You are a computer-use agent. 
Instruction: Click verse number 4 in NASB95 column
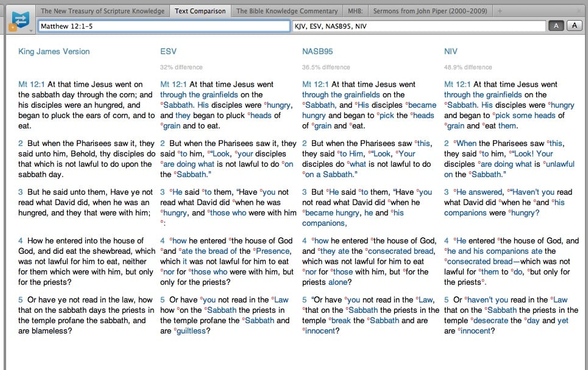click(x=304, y=240)
